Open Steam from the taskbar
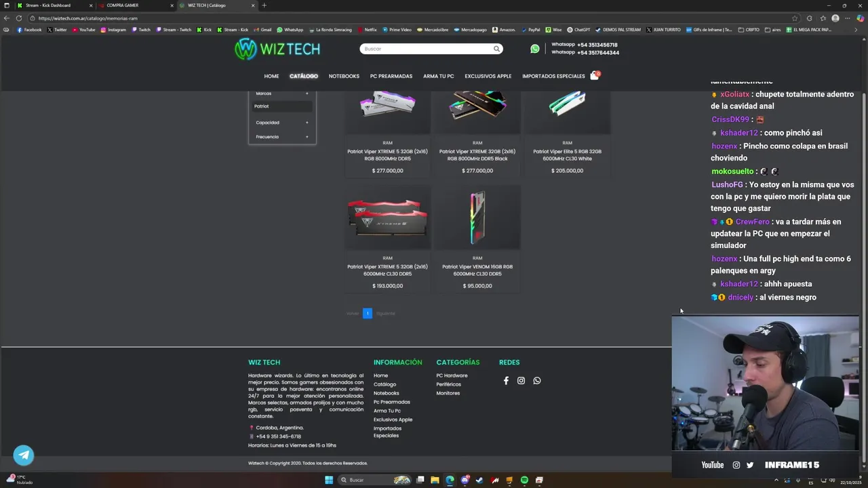Image resolution: width=868 pixels, height=488 pixels. tap(479, 480)
